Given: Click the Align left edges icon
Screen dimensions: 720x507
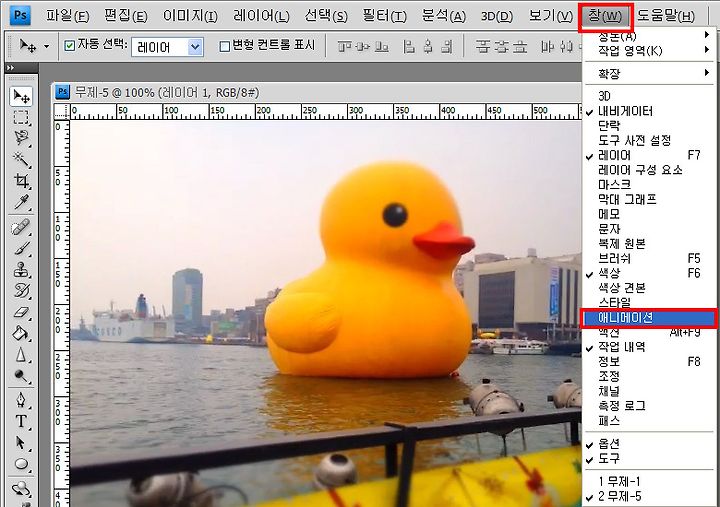Looking at the screenshot, I should pos(409,46).
